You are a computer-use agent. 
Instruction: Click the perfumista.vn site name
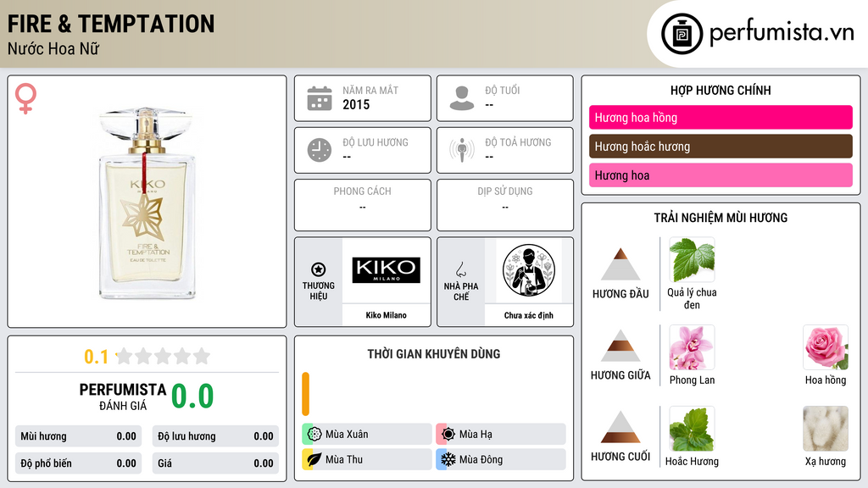click(x=782, y=32)
